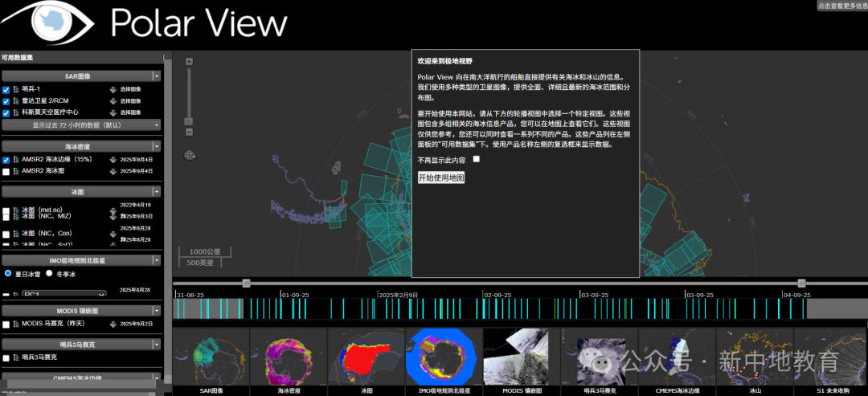Select the 冰山 carousel view
868x396 pixels.
click(755, 360)
